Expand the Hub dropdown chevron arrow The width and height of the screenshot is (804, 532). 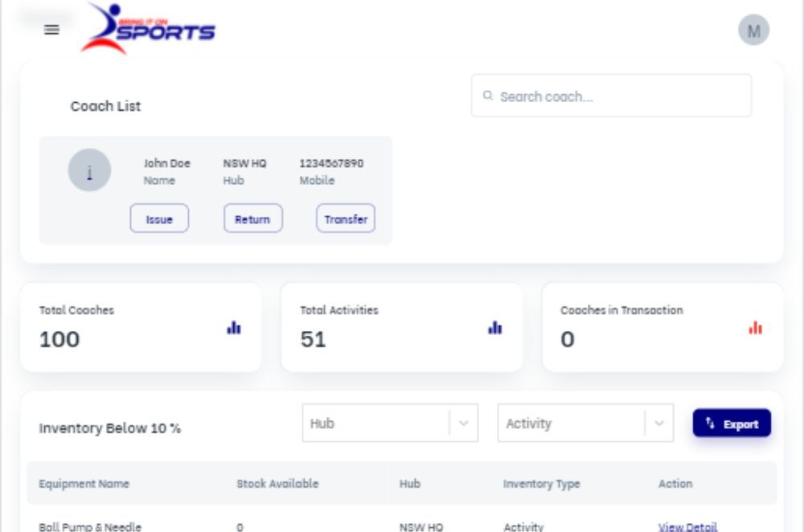click(x=462, y=423)
